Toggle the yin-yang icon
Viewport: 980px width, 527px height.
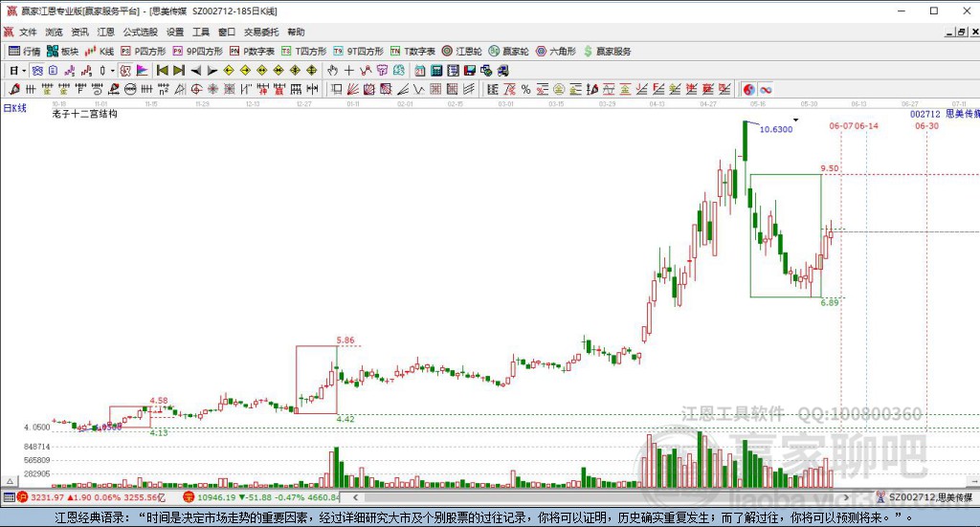pos(748,89)
